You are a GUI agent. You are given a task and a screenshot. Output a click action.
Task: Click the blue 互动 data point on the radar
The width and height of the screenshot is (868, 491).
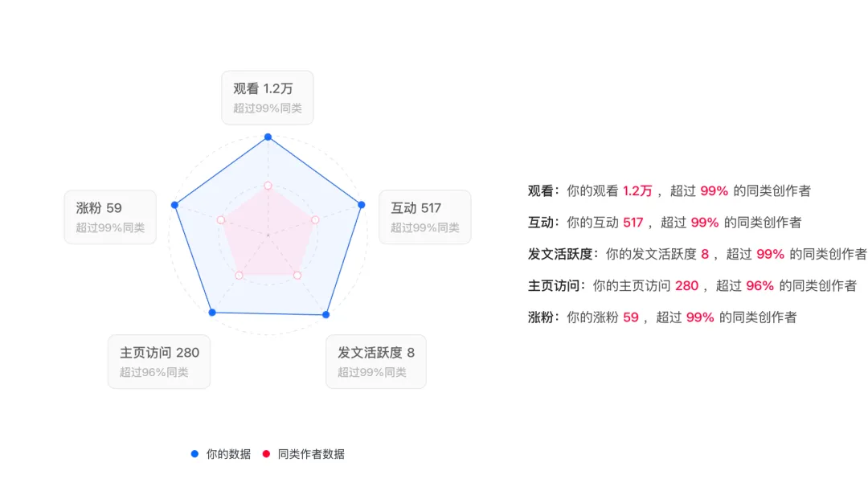361,204
